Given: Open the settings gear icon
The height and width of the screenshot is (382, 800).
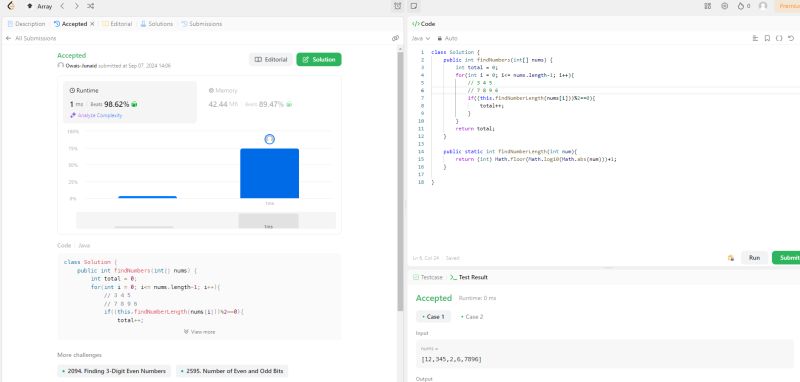Looking at the screenshot, I should [724, 6].
